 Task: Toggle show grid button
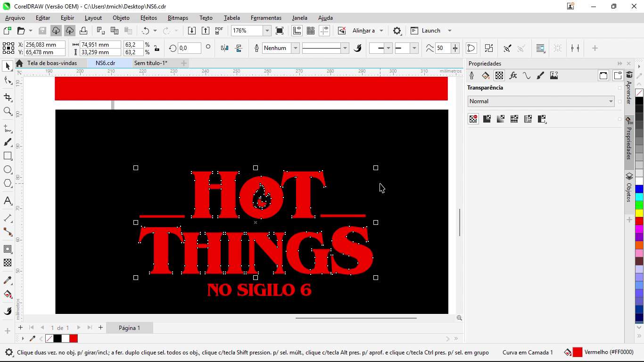[x=311, y=31]
